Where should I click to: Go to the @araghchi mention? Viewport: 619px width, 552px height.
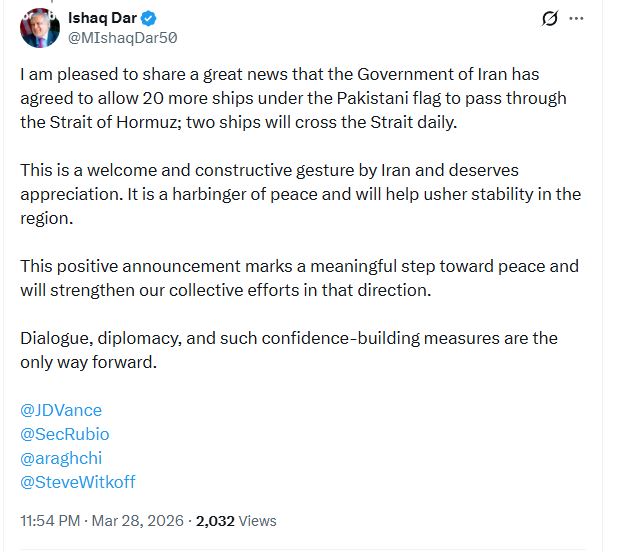click(x=61, y=458)
